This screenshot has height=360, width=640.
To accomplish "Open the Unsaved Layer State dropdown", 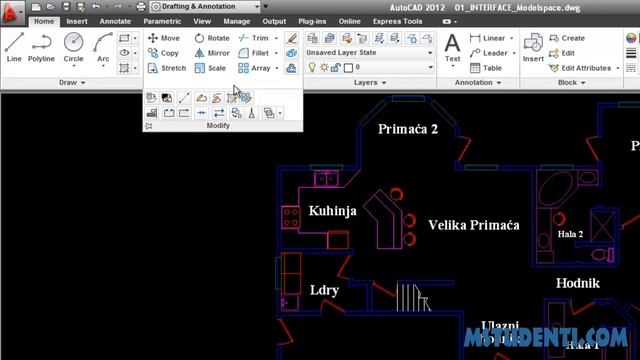I will [369, 53].
